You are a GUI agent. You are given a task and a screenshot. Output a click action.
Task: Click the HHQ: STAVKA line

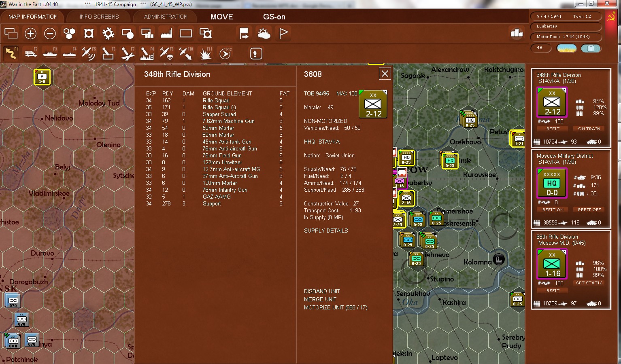click(322, 142)
